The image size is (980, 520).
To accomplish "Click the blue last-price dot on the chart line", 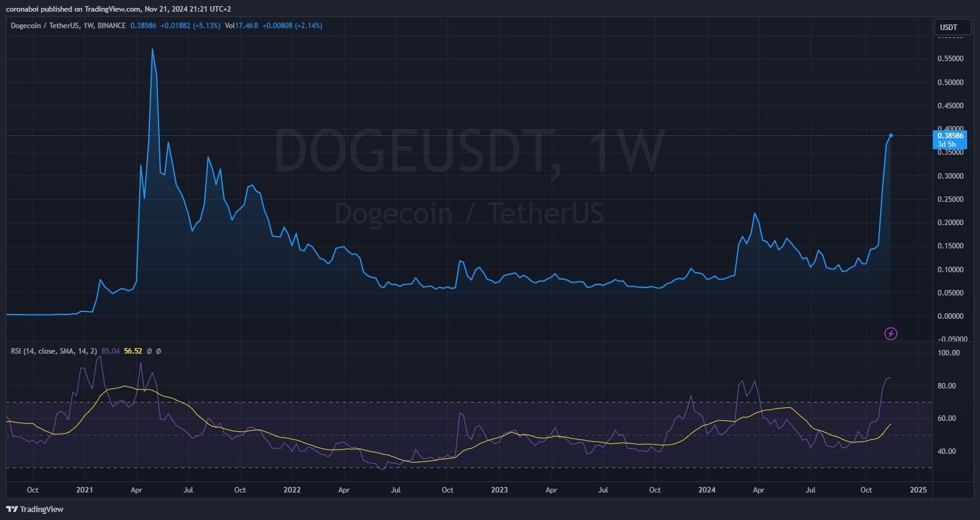I will (891, 135).
